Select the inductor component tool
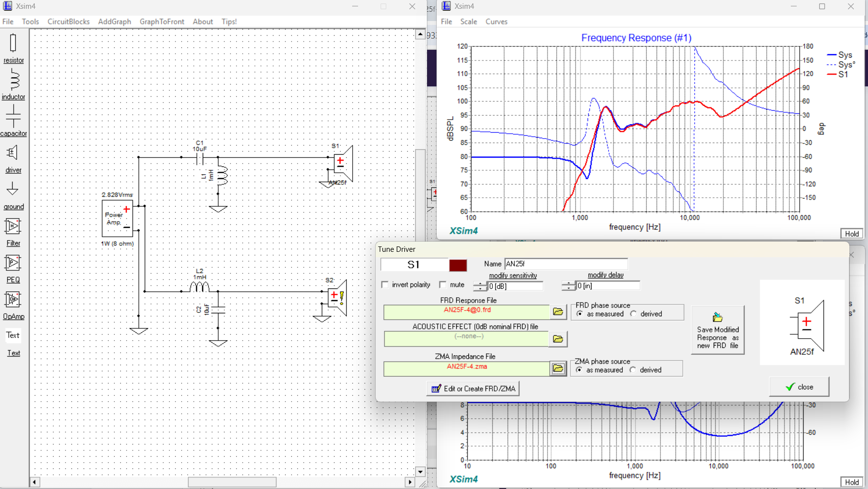Viewport: 868px width, 489px height. pos(13,84)
